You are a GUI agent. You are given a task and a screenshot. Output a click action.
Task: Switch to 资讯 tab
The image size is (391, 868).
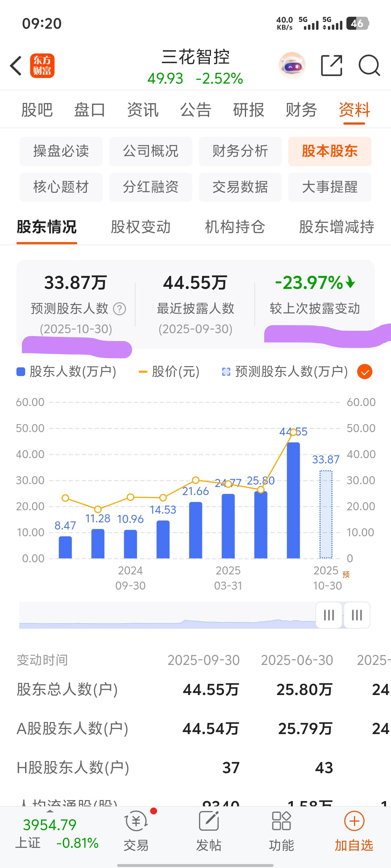tap(143, 110)
